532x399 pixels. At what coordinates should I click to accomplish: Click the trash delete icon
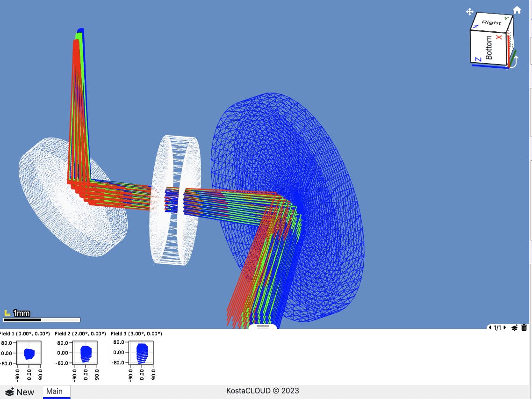[x=524, y=328]
